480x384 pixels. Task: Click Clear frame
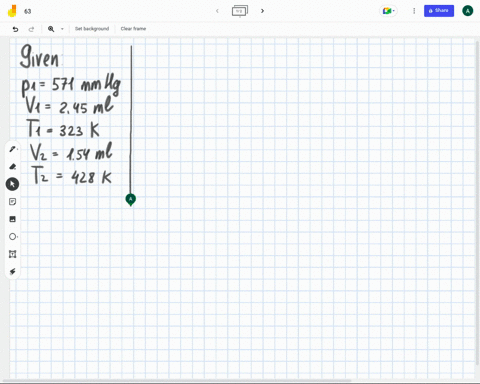click(133, 29)
